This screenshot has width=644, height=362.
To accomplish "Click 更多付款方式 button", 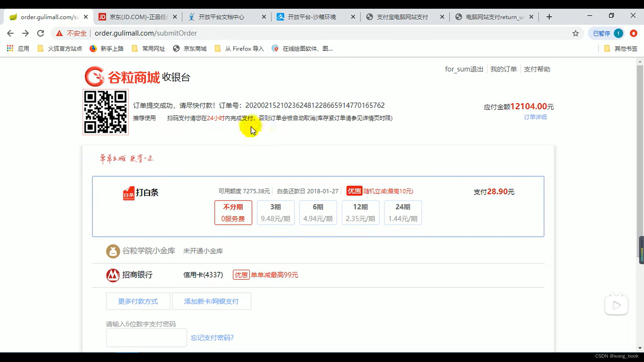I will click(x=138, y=301).
